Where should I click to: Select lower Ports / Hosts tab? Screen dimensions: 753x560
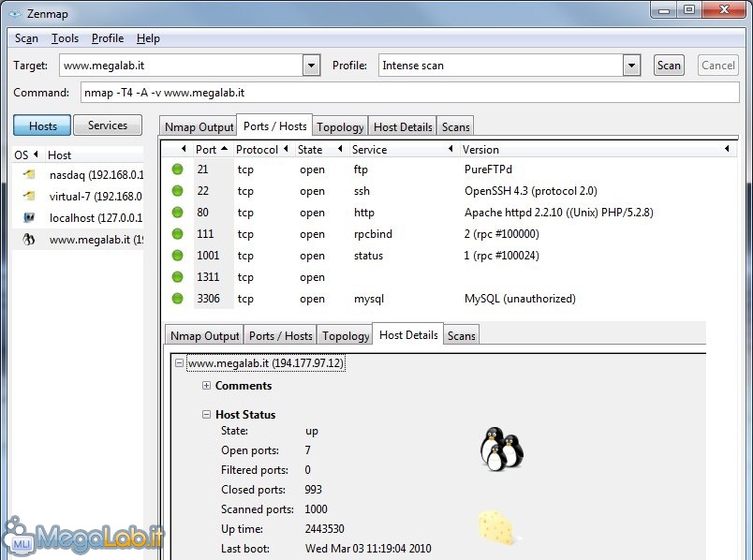click(280, 335)
